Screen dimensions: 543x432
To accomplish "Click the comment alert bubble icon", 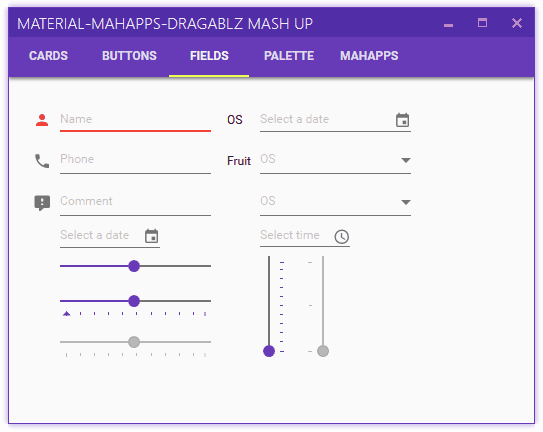I will click(x=42, y=203).
